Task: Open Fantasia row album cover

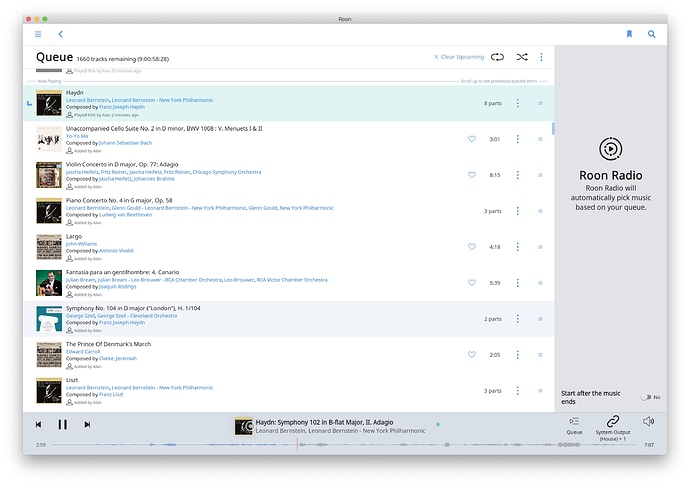Action: pyautogui.click(x=49, y=283)
